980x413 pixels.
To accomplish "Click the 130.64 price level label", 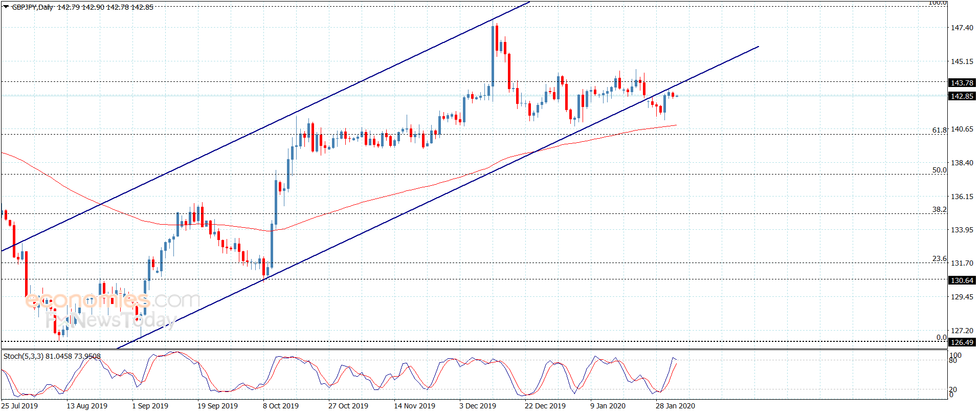I will pos(962,280).
